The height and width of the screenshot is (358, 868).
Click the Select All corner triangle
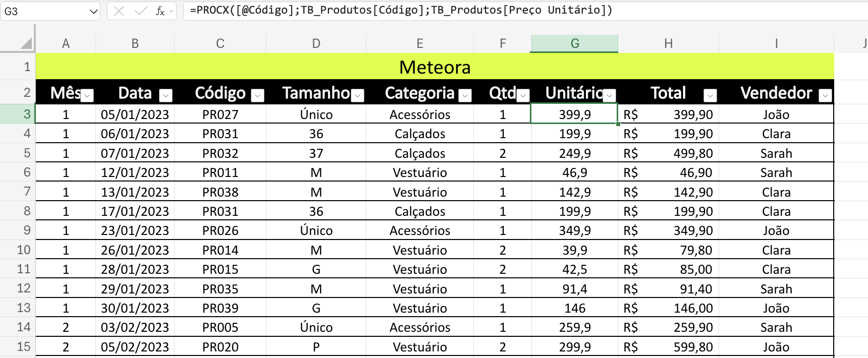pyautogui.click(x=26, y=44)
